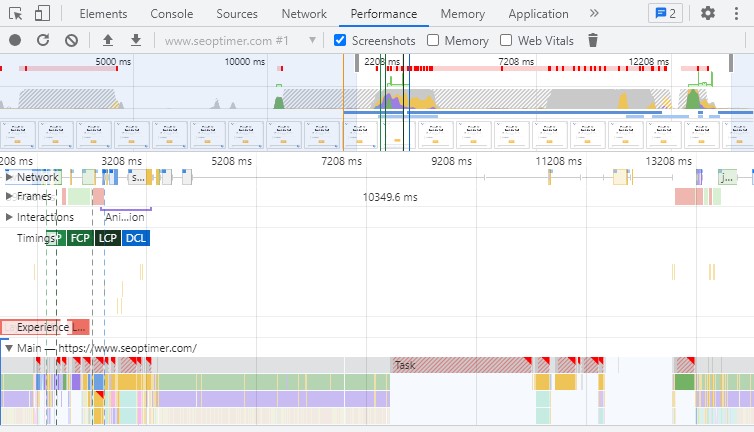Enable the Web Vitals checkbox
This screenshot has height=432, width=754.
506,40
